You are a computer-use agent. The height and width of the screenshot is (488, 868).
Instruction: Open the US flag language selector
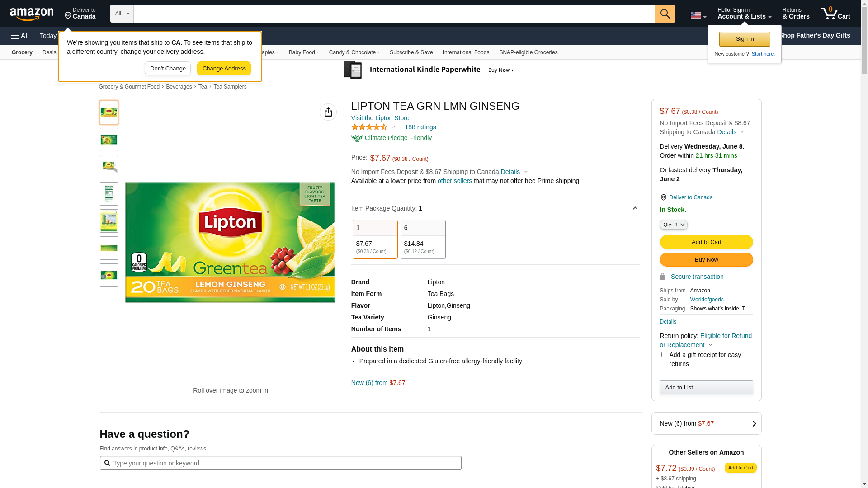pos(698,15)
